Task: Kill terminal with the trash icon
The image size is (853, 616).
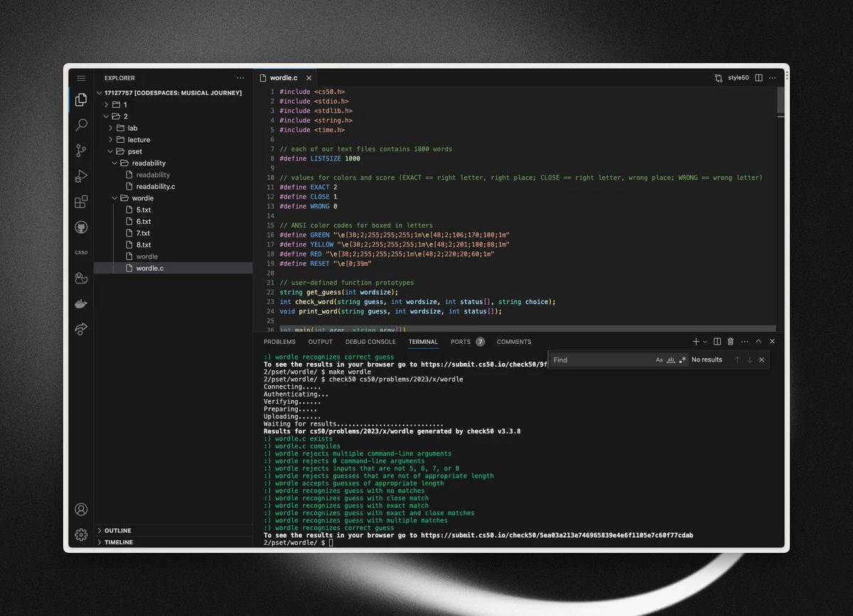Action: [x=730, y=342]
